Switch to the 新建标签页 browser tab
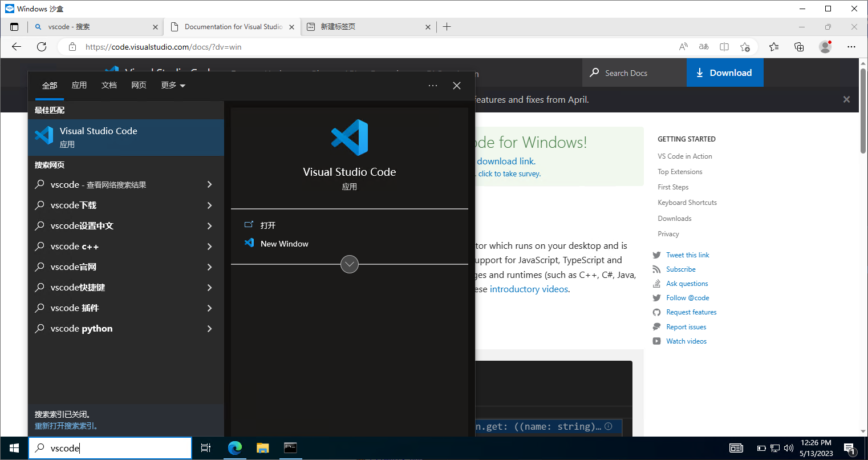 click(368, 27)
